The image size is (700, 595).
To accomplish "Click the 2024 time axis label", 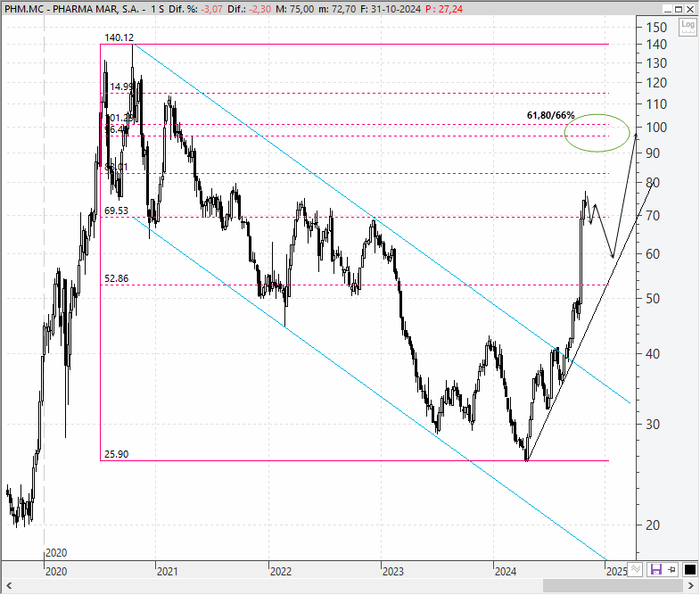I will point(506,571).
